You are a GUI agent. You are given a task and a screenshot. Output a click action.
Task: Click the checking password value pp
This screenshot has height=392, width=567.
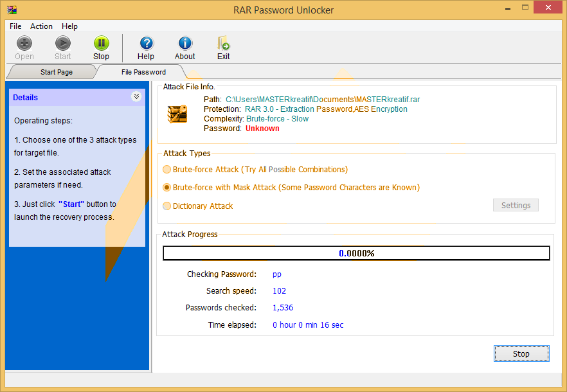277,274
